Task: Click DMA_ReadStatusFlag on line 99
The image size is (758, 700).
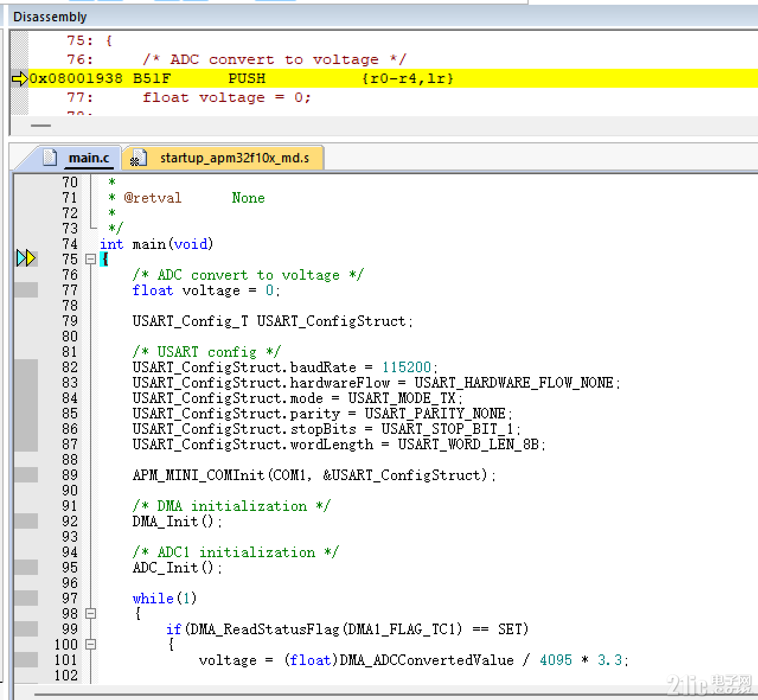Action: [x=263, y=629]
